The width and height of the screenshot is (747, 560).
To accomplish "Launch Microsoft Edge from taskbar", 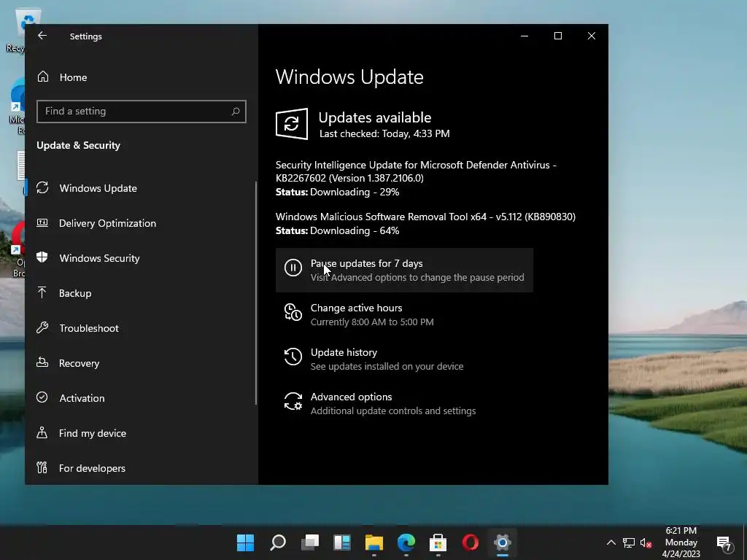I will point(406,542).
